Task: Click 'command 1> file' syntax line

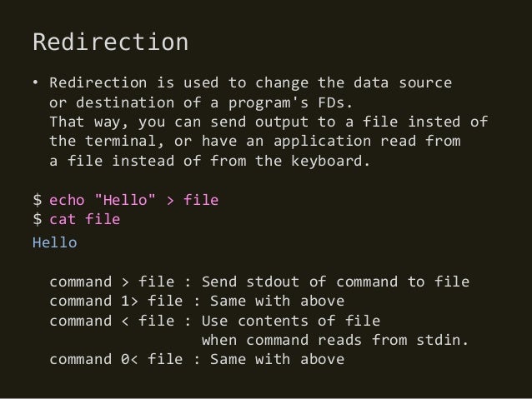Action: pos(116,301)
